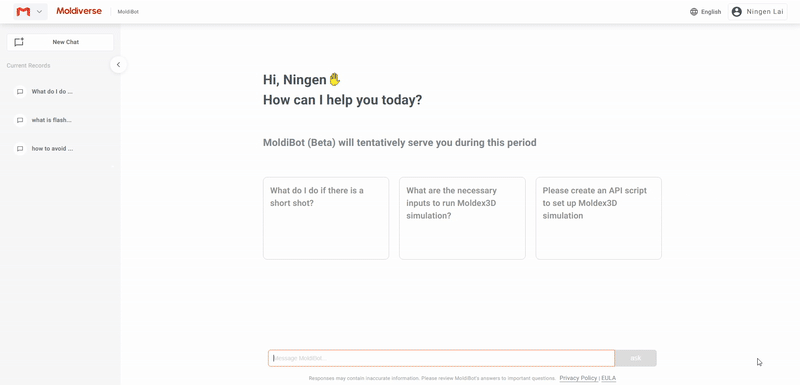Open the English language dropdown
Screen dimensions: 800x385
(x=706, y=12)
